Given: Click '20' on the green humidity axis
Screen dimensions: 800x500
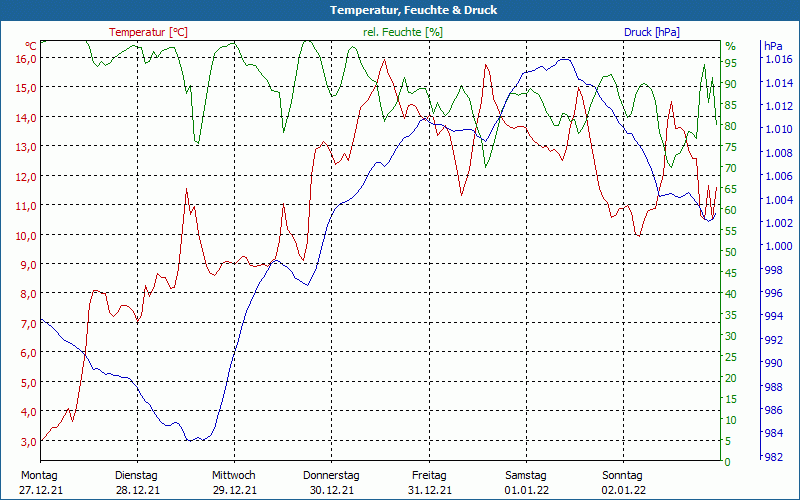Looking at the screenshot, I should (731, 378).
